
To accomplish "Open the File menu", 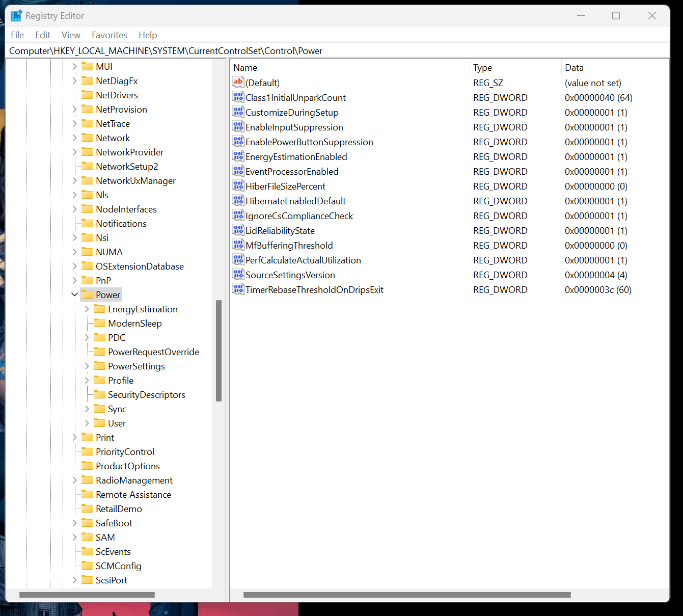I will pyautogui.click(x=17, y=35).
